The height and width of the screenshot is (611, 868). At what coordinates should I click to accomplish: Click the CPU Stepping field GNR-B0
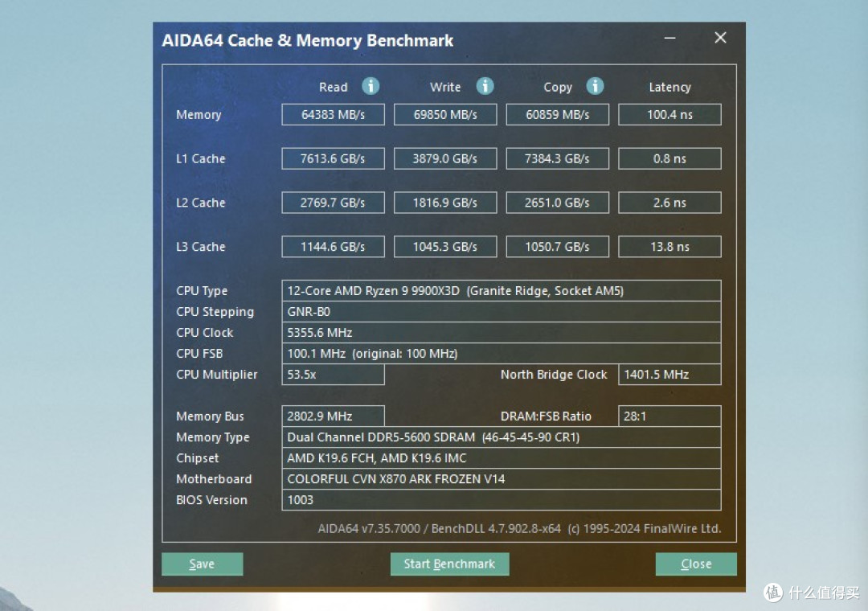502,312
